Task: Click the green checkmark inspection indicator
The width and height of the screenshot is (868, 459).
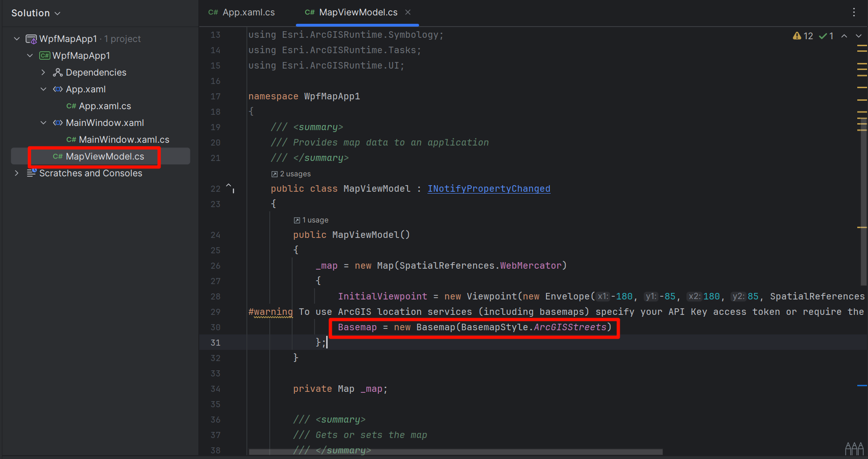Action: 826,36
